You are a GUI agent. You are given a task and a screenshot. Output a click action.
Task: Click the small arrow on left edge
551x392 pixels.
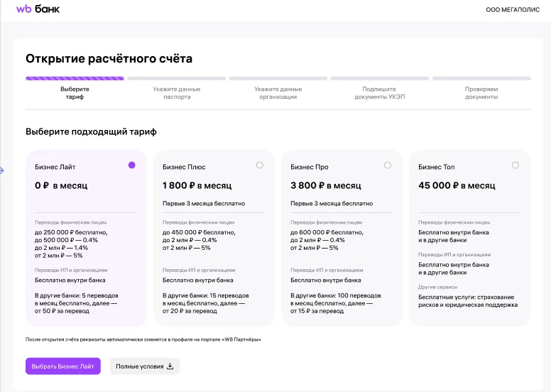point(2,170)
